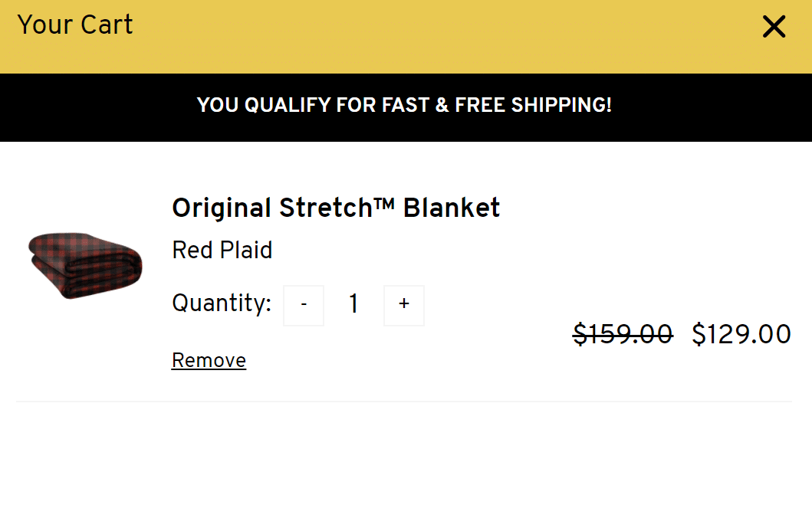812x518 pixels.
Task: Click the crossed-out original price $159.00
Action: click(623, 333)
